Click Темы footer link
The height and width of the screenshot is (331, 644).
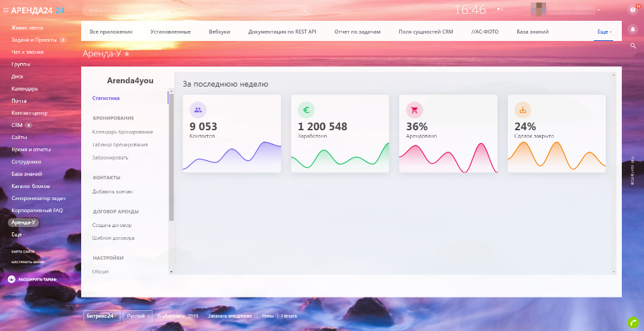point(268,316)
